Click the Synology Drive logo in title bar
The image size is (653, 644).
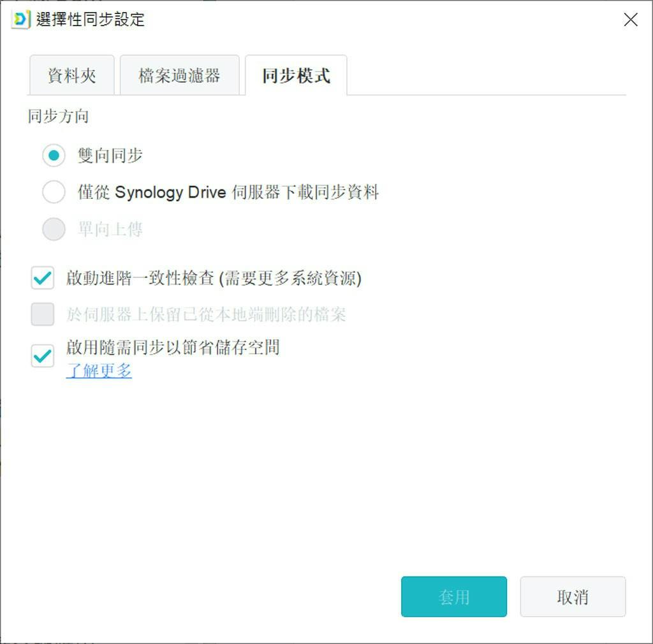(x=20, y=19)
